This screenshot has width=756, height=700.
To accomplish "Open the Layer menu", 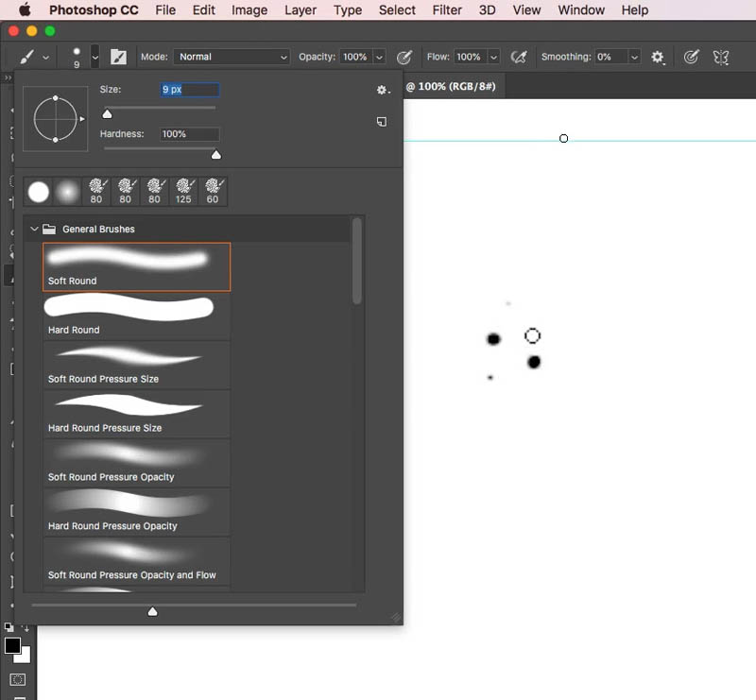I will pos(301,10).
